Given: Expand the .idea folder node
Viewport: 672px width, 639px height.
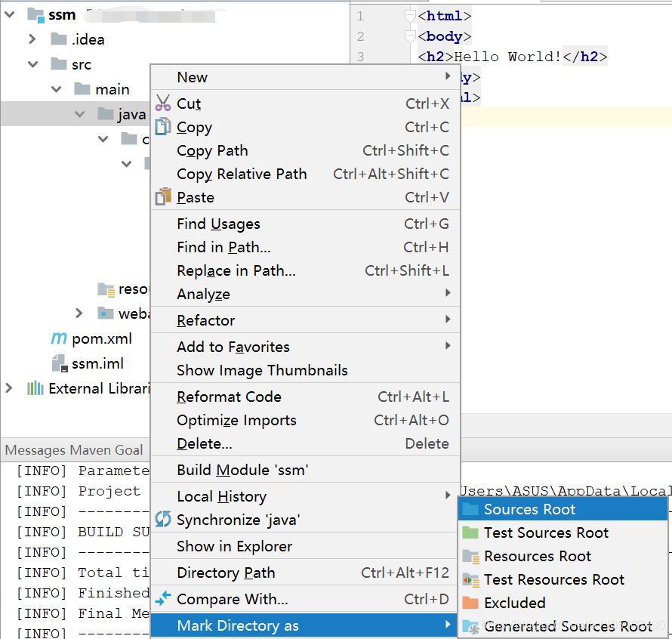Looking at the screenshot, I should tap(32, 39).
